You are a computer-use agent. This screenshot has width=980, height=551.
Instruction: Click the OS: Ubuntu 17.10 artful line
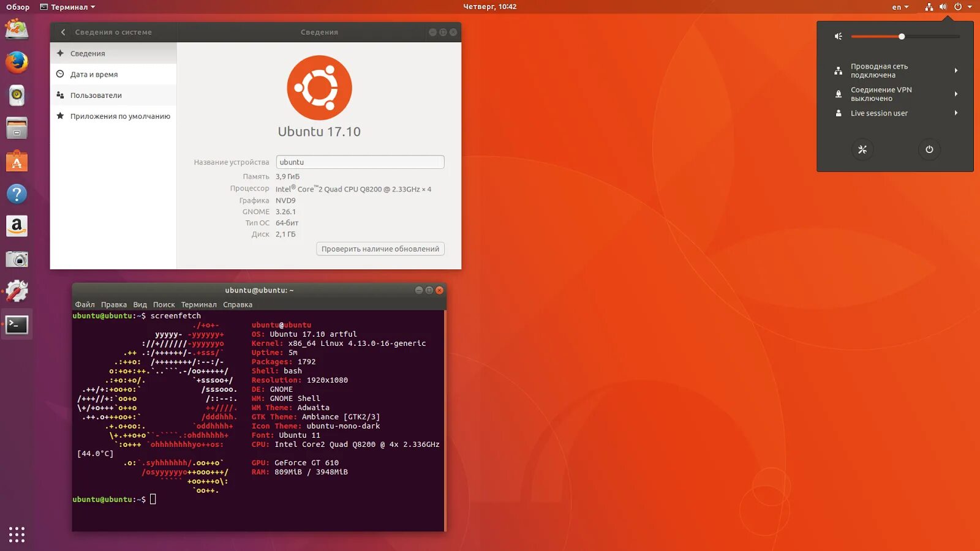click(x=304, y=334)
